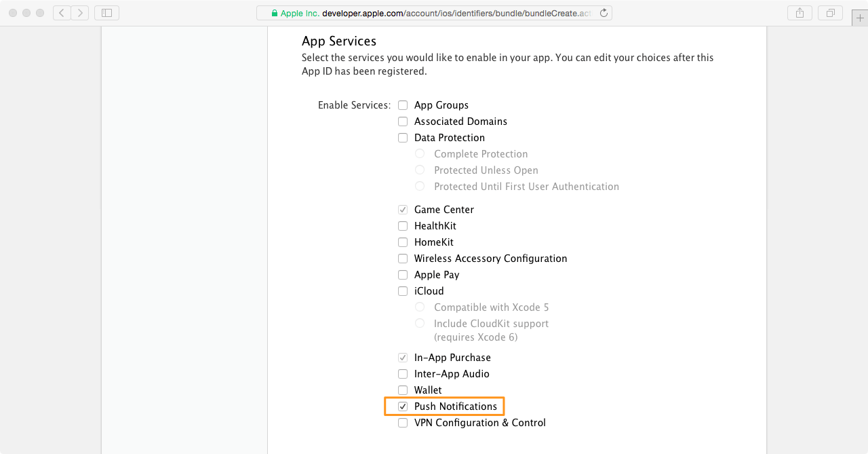Tick the iCloud checkbox

403,291
